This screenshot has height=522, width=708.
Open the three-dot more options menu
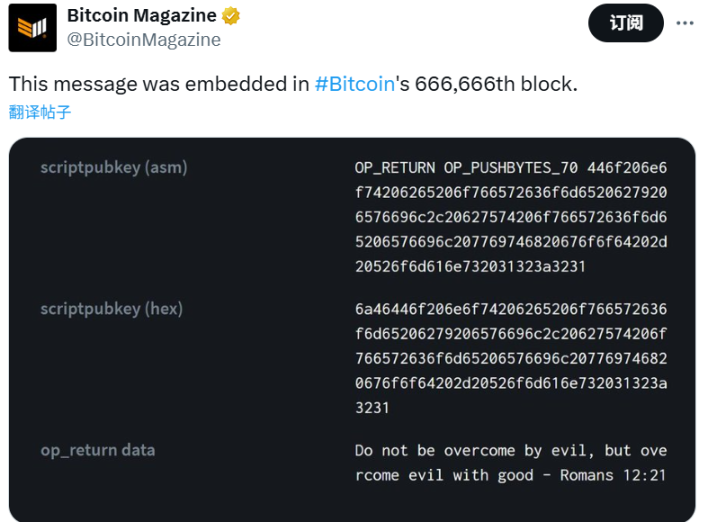[685, 23]
